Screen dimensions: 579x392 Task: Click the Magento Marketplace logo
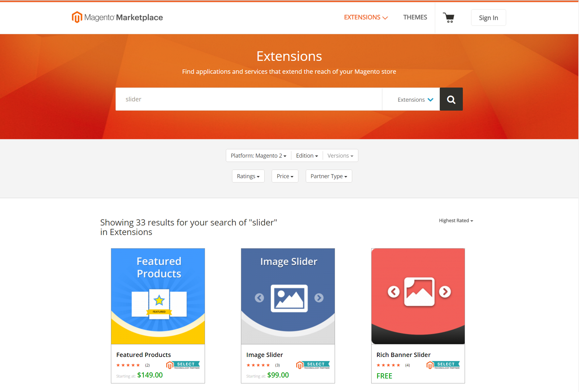[x=117, y=17]
